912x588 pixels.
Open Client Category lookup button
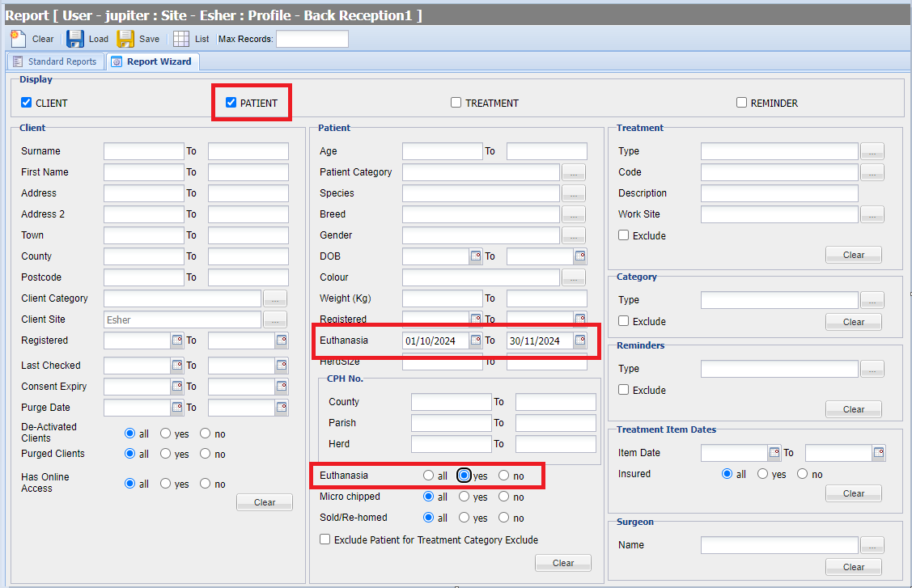pos(275,298)
